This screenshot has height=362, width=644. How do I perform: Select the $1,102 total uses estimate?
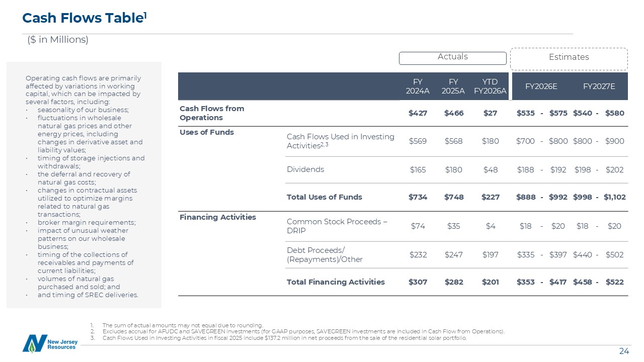click(614, 197)
